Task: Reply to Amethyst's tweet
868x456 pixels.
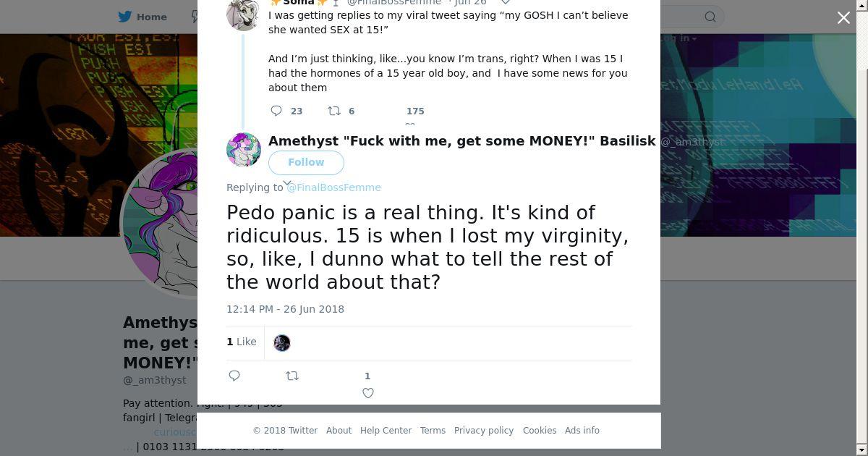Action: [x=234, y=376]
